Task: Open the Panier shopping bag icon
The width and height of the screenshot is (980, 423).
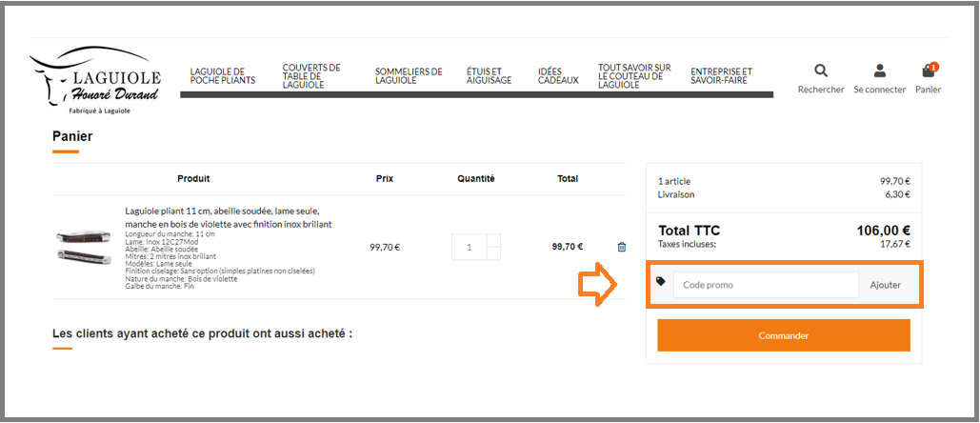Action: pos(928,71)
